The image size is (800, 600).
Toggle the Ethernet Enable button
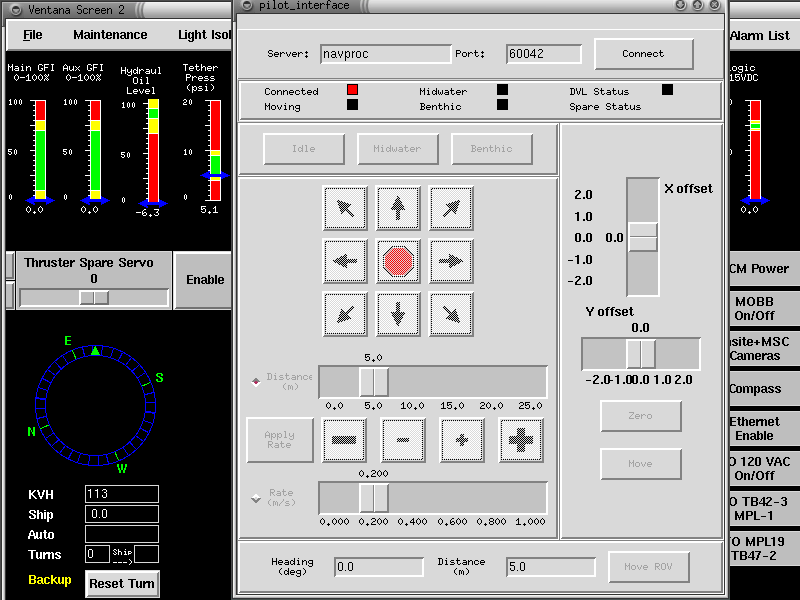(x=763, y=429)
